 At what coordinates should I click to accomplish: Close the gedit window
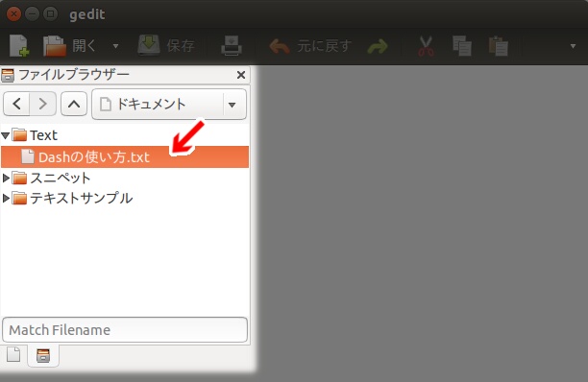(13, 14)
